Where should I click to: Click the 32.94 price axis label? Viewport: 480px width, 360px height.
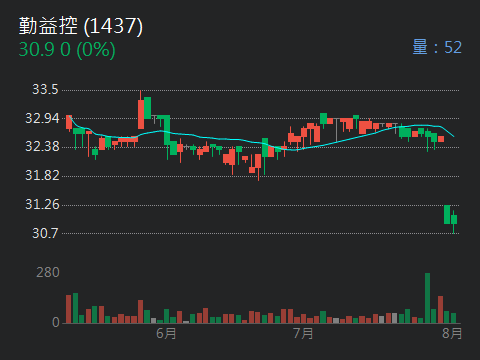coord(42,118)
